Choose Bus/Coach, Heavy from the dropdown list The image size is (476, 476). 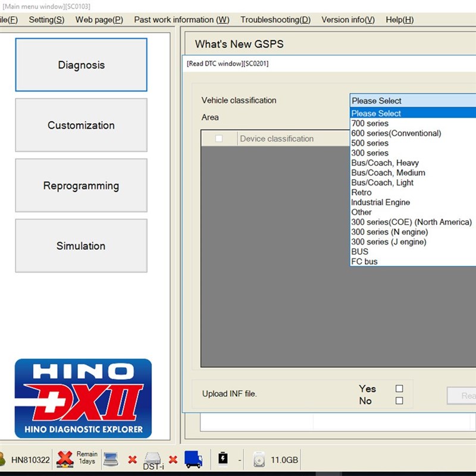[386, 162]
